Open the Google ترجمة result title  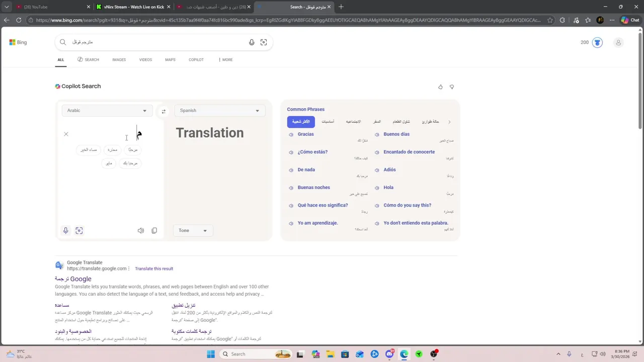[73, 279]
